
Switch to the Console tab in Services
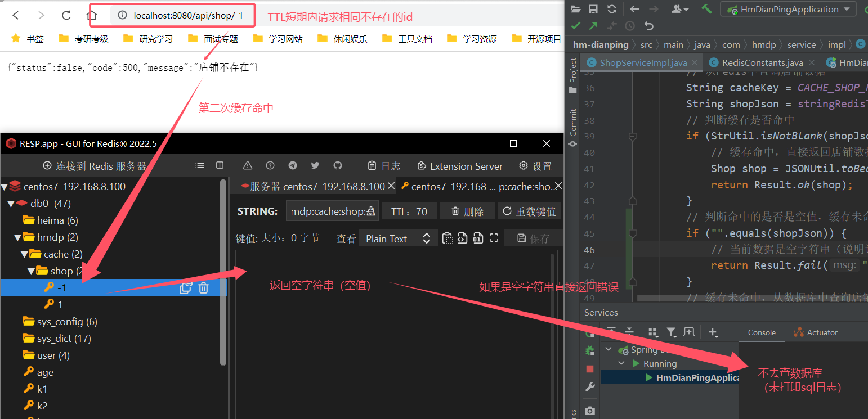[x=762, y=332]
